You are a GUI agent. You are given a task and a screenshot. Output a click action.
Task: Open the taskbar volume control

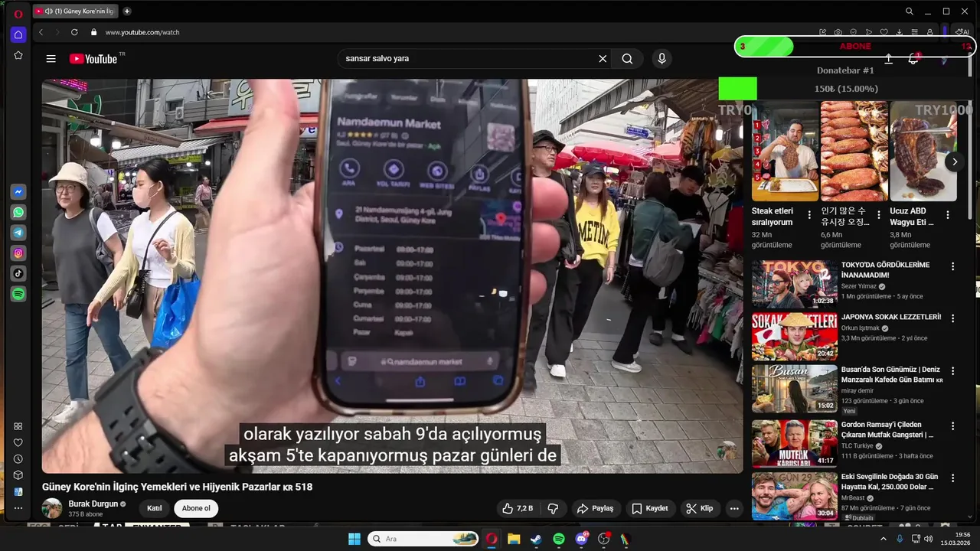click(929, 539)
